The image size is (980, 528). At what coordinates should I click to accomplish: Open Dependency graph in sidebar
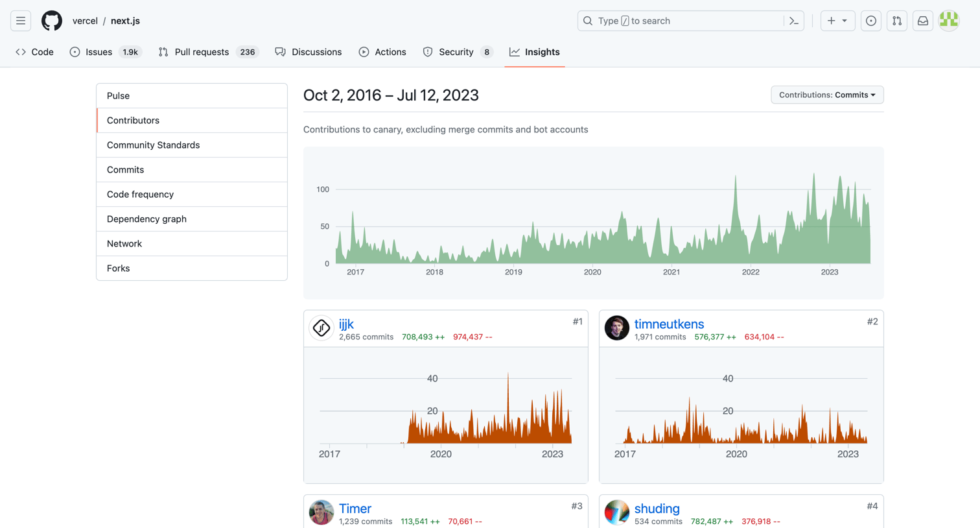192,219
